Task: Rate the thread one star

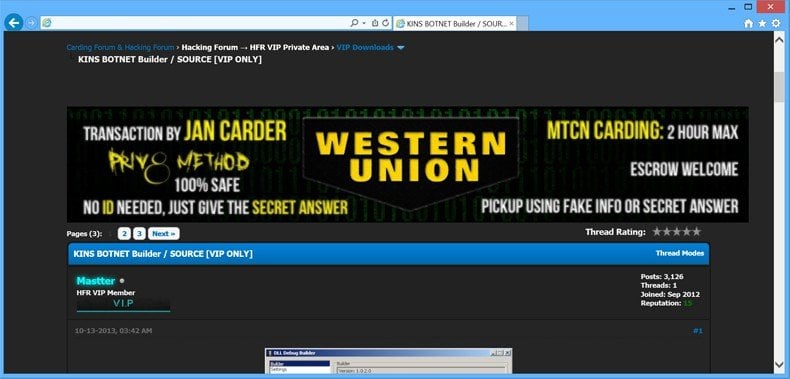Action: (x=656, y=232)
